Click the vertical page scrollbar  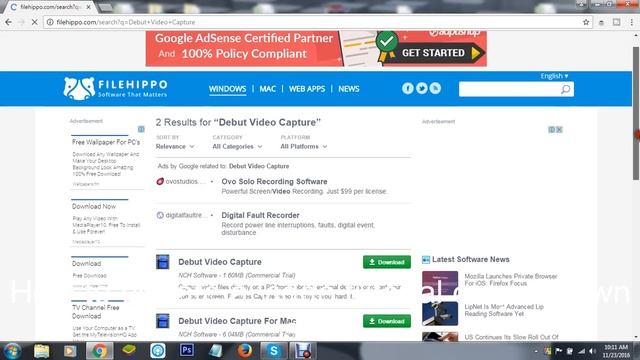pyautogui.click(x=636, y=113)
